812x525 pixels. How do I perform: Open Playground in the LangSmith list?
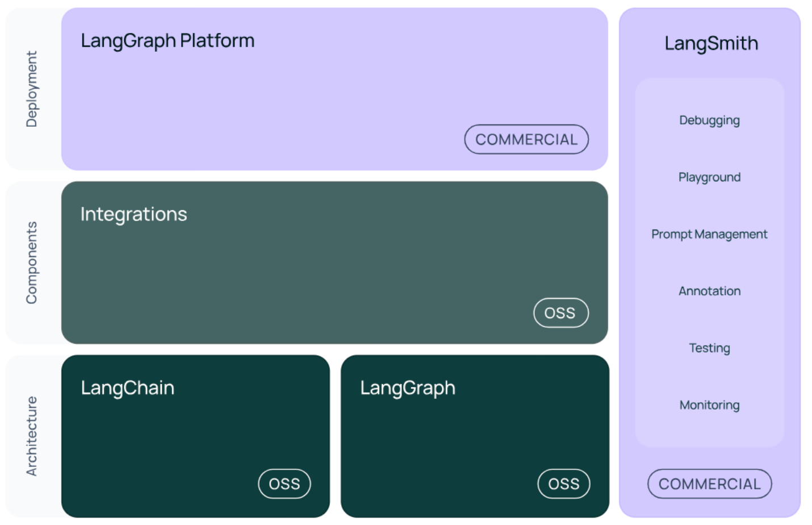[x=709, y=177]
